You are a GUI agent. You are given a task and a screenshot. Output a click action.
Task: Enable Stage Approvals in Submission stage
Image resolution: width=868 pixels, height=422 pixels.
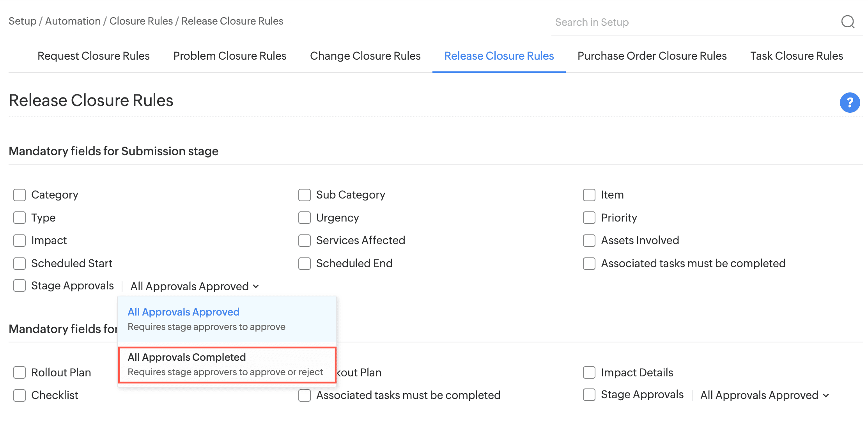(x=19, y=285)
